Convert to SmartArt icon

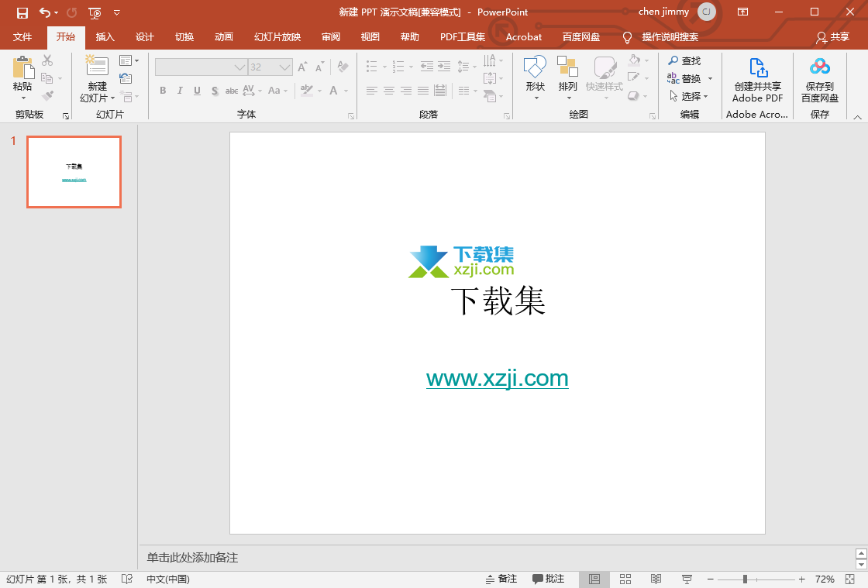coord(493,96)
